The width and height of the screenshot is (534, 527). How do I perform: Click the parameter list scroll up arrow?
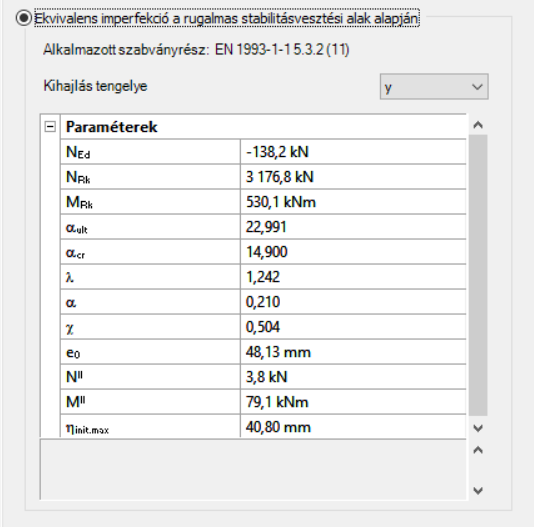(x=478, y=125)
